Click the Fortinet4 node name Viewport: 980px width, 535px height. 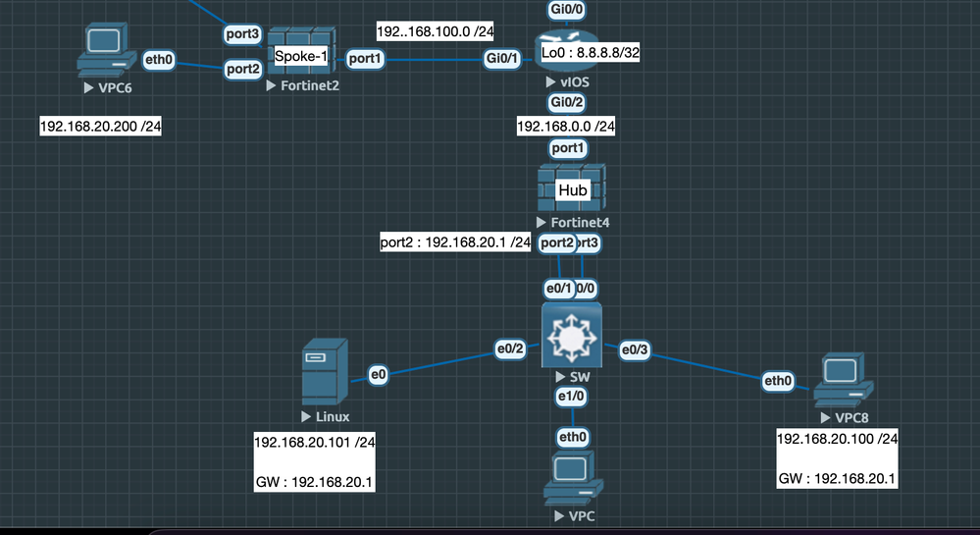(580, 222)
